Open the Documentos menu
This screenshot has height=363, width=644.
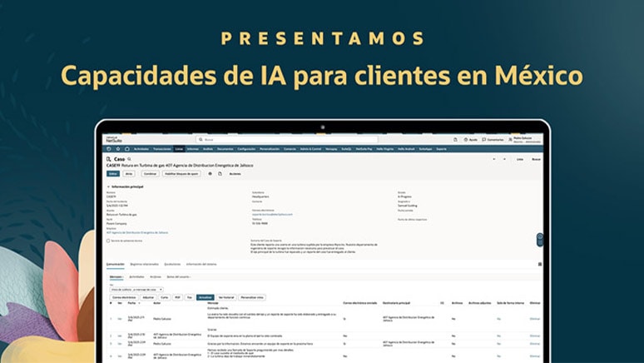point(225,149)
